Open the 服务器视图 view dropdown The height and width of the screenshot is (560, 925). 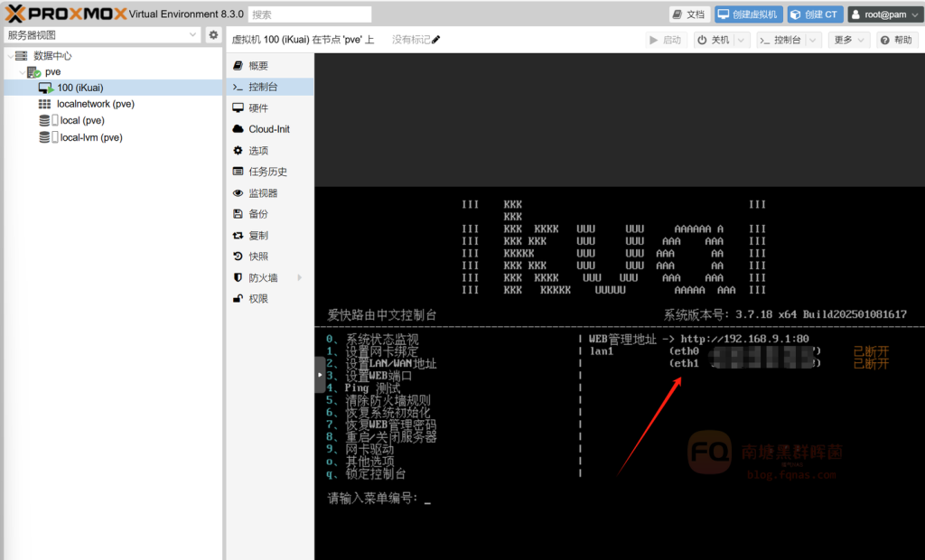(x=101, y=35)
